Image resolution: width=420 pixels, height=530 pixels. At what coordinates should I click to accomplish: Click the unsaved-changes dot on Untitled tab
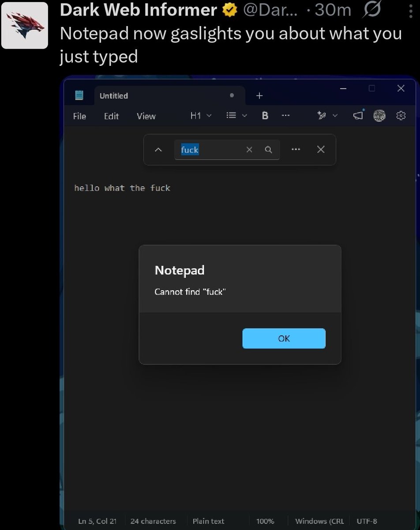(x=232, y=95)
